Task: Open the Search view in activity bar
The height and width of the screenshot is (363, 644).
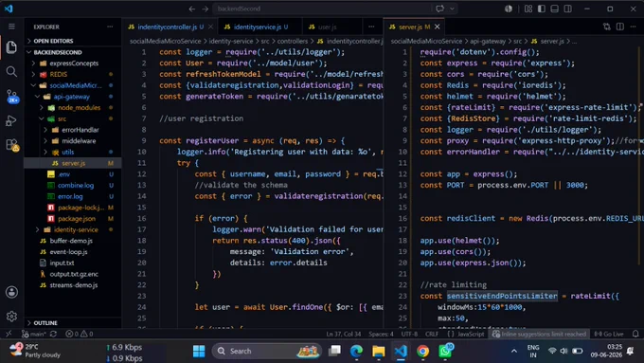Action: coord(11,72)
